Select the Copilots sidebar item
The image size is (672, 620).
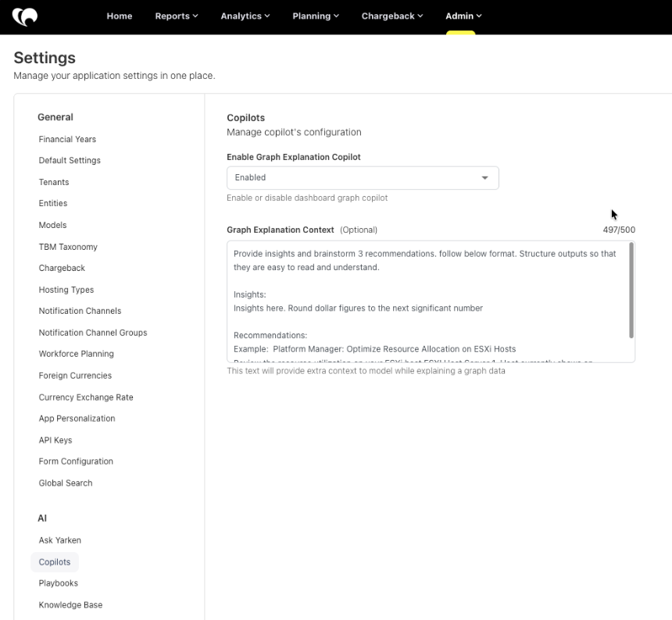point(55,561)
